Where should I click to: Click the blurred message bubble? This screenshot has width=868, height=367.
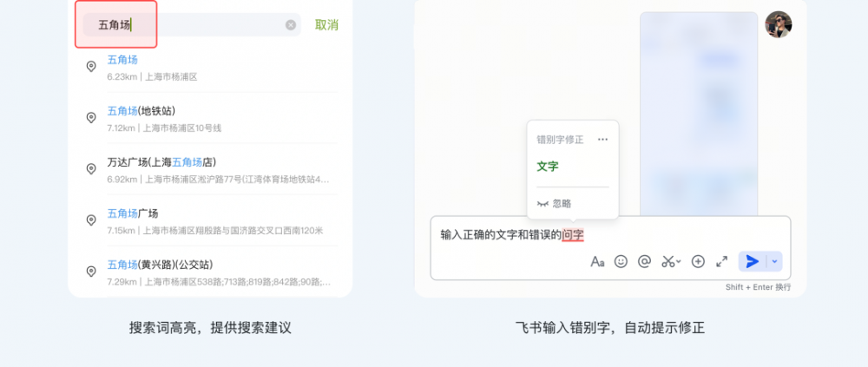[x=699, y=114]
